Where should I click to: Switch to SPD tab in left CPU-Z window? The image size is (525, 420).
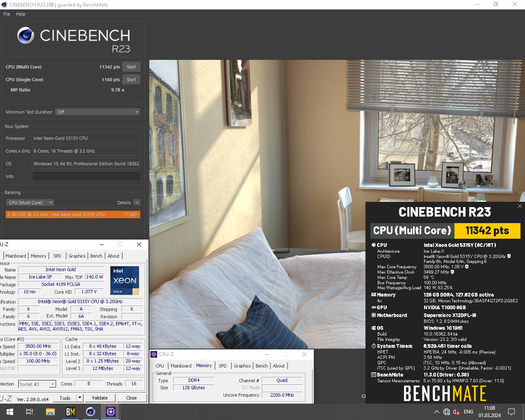coord(57,256)
